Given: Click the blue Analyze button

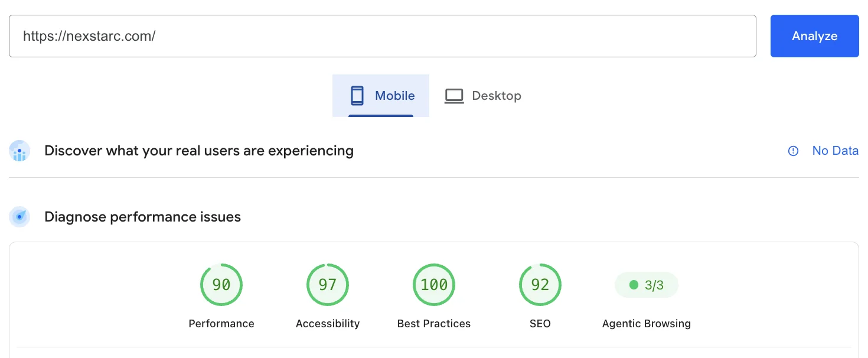Looking at the screenshot, I should coord(814,36).
